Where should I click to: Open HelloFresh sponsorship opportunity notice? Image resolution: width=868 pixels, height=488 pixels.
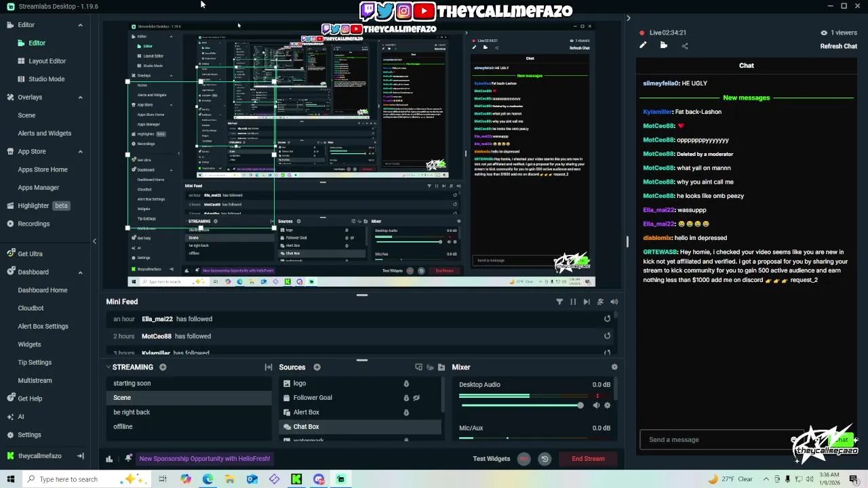(x=205, y=459)
